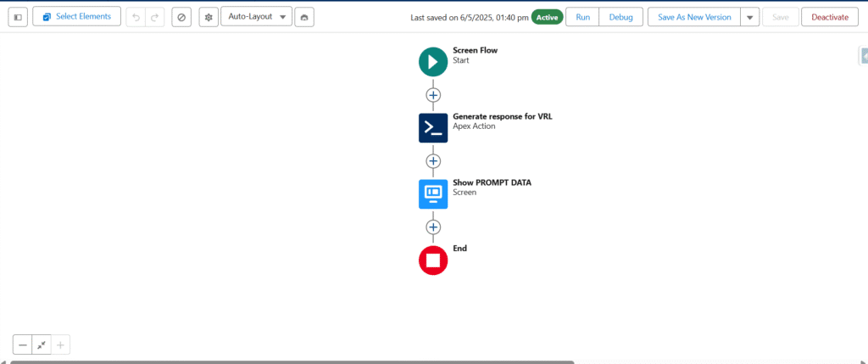Select the End element
Image resolution: width=868 pixels, height=364 pixels.
[433, 260]
